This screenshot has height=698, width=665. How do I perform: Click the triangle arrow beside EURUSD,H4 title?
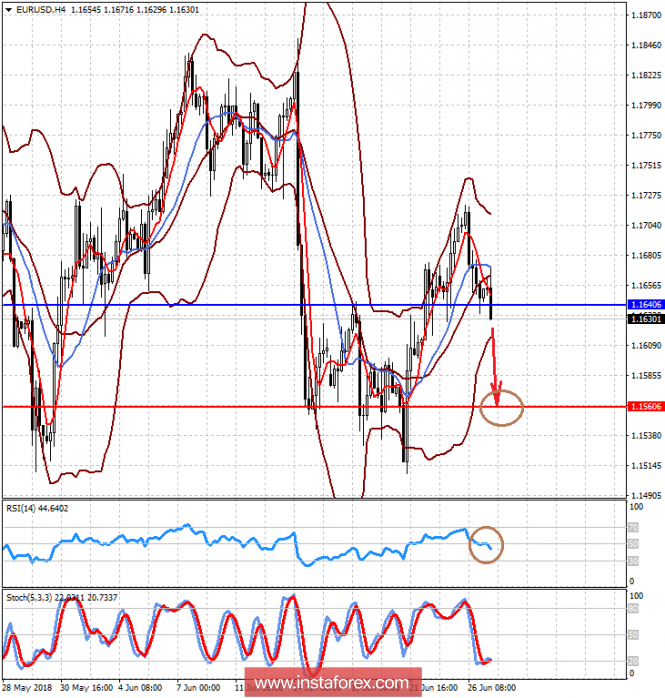(8, 10)
